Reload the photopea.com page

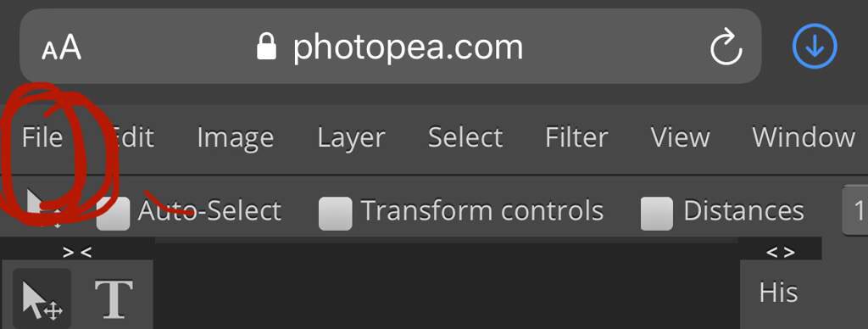click(726, 47)
